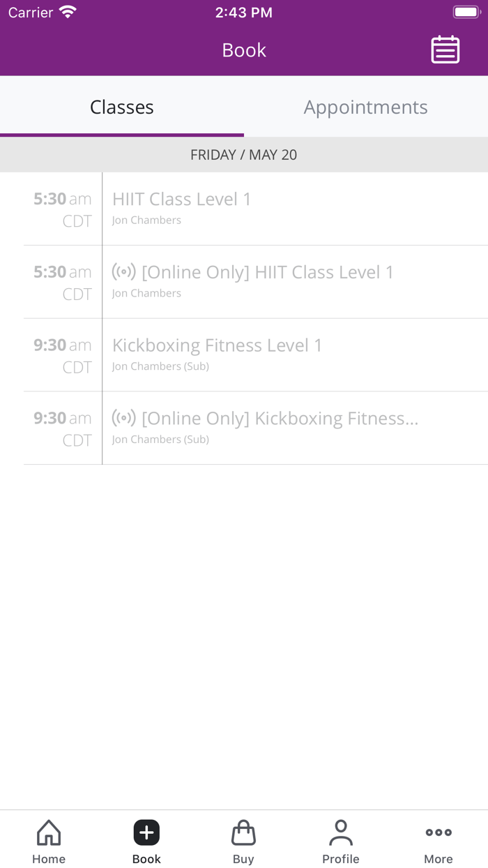The image size is (488, 868).
Task: Switch to the Appointments tab
Action: [365, 107]
